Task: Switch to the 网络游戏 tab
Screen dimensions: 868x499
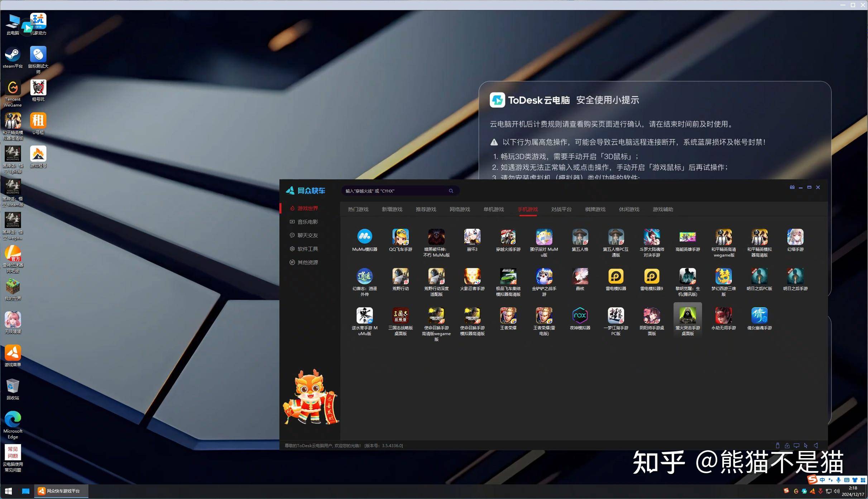Action: (x=460, y=209)
